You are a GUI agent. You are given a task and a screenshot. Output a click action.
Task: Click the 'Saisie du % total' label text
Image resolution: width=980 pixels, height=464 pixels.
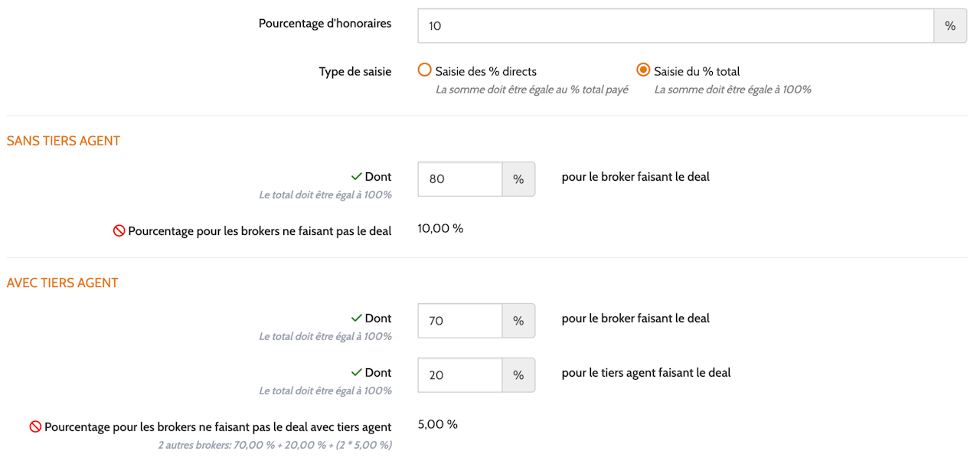[697, 71]
